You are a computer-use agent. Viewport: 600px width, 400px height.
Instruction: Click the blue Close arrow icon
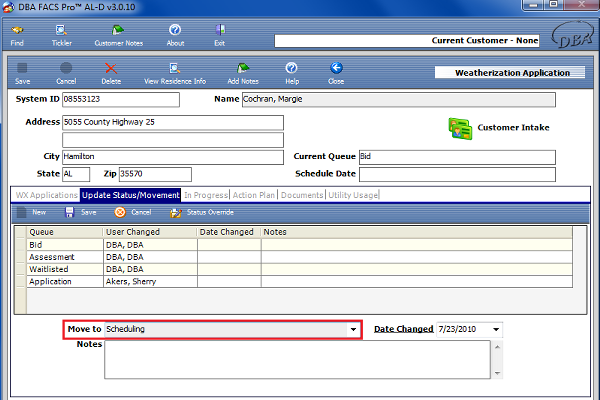pos(336,68)
